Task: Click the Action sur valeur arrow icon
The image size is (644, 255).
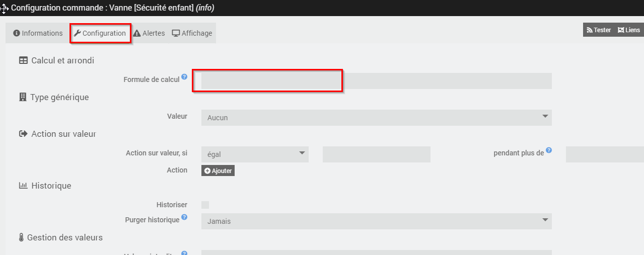Action: [23, 134]
